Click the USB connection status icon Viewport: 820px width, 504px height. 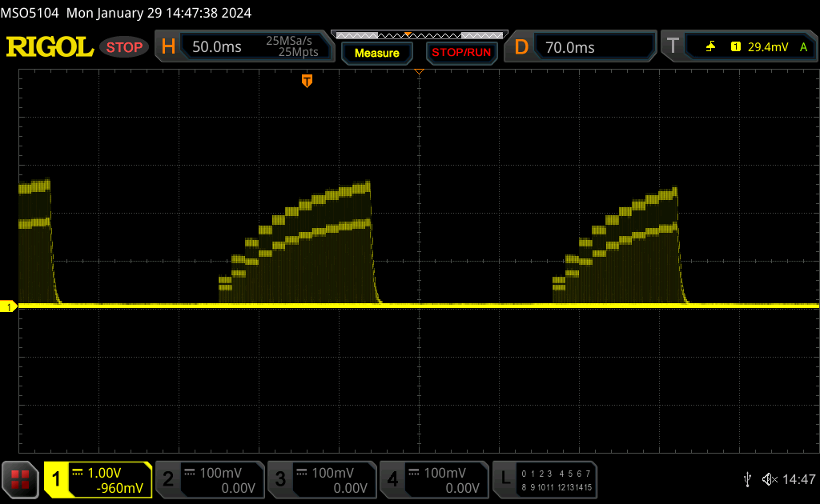pos(747,479)
